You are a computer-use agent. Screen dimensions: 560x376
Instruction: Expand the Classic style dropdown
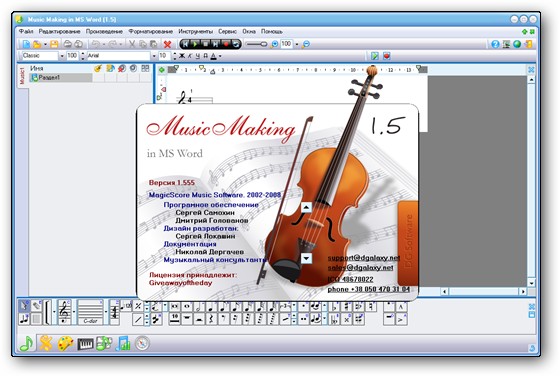coord(62,56)
